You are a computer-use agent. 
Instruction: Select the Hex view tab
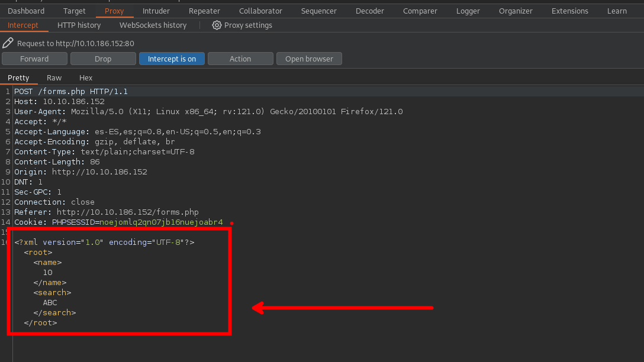[86, 78]
